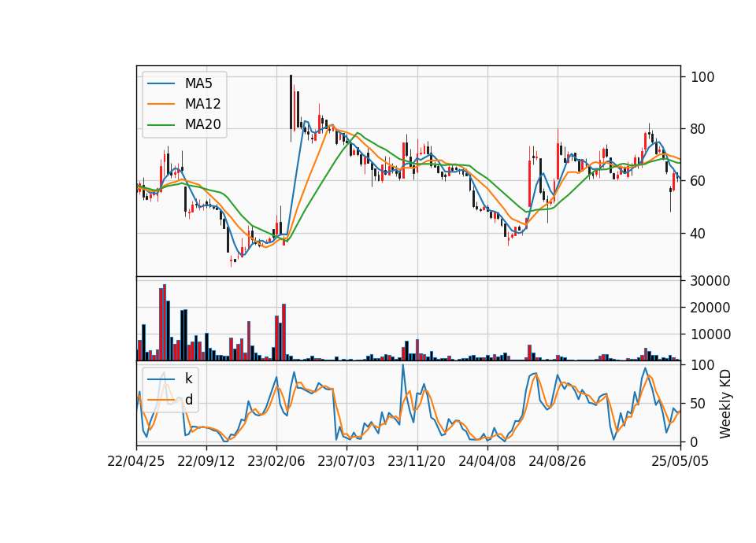Image resolution: width=756 pixels, height=543 pixels.
Task: Click the volume axis value 10000
Action: pos(710,334)
